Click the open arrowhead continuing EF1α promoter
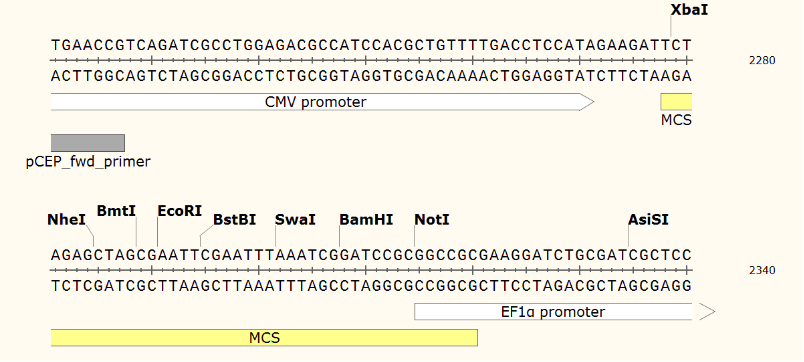Viewport: 804px width, 362px height. tap(707, 312)
